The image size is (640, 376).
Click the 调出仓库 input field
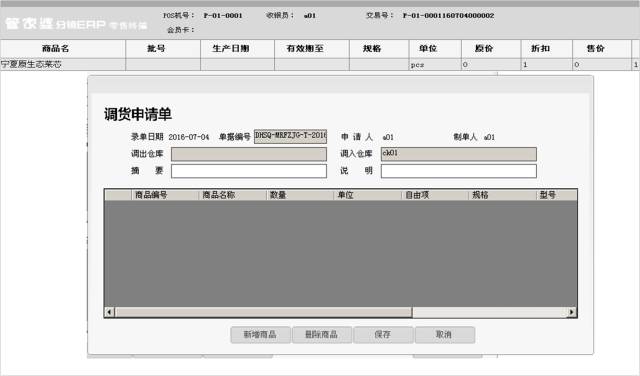point(249,154)
